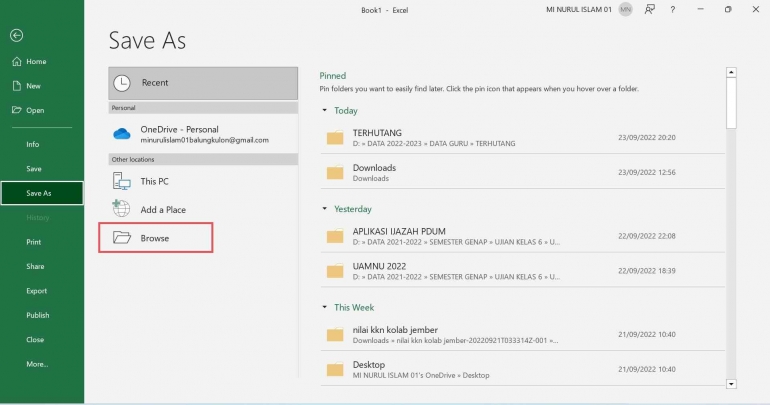Screen dimensions: 770x405
Task: Click the Browse folder icon
Action: (x=122, y=238)
